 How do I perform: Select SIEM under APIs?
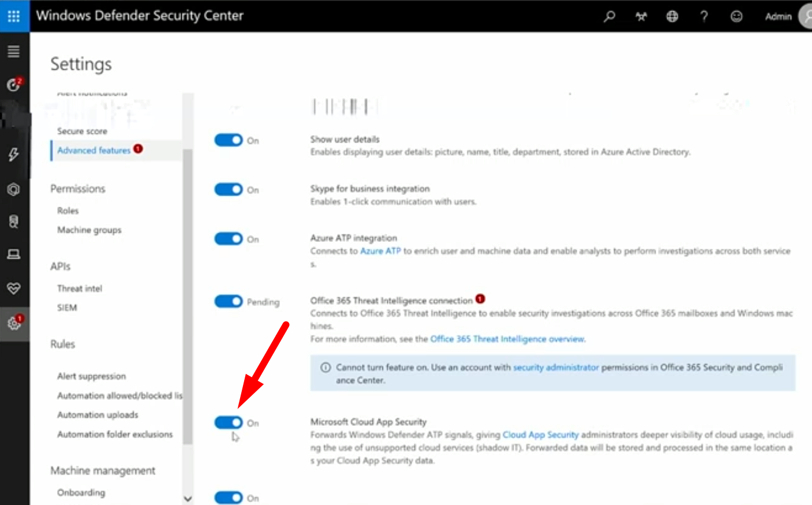click(x=67, y=308)
